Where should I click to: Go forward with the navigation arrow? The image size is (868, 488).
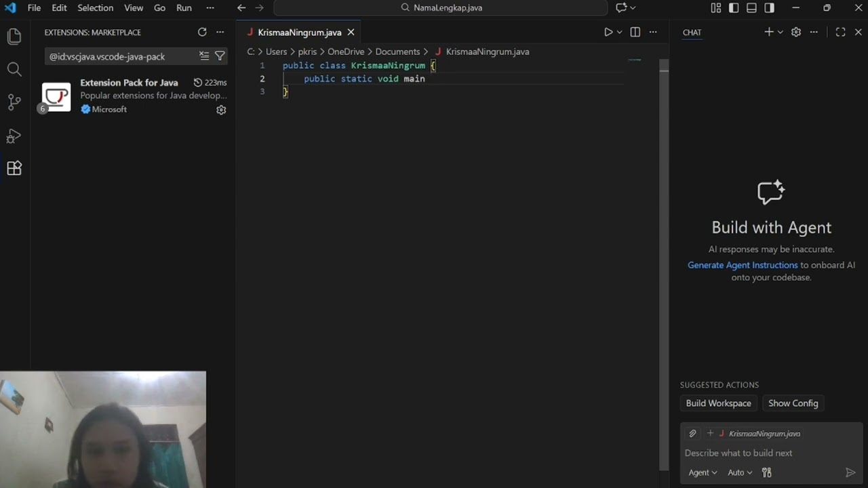click(259, 8)
